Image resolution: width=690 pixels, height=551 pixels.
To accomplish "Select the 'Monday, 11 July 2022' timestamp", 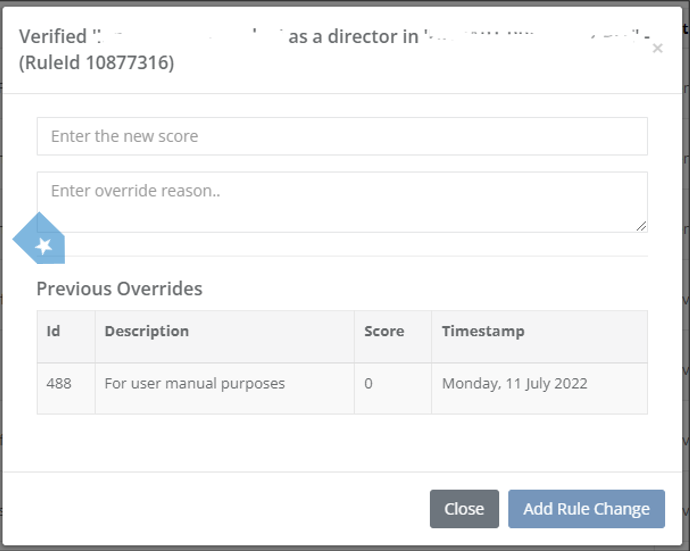I will (515, 383).
